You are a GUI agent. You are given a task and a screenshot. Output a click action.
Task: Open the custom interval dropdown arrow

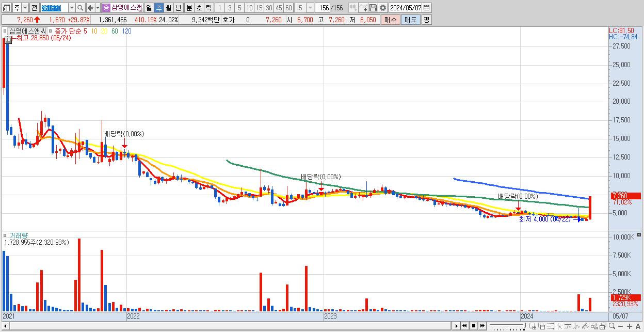(x=310, y=8)
